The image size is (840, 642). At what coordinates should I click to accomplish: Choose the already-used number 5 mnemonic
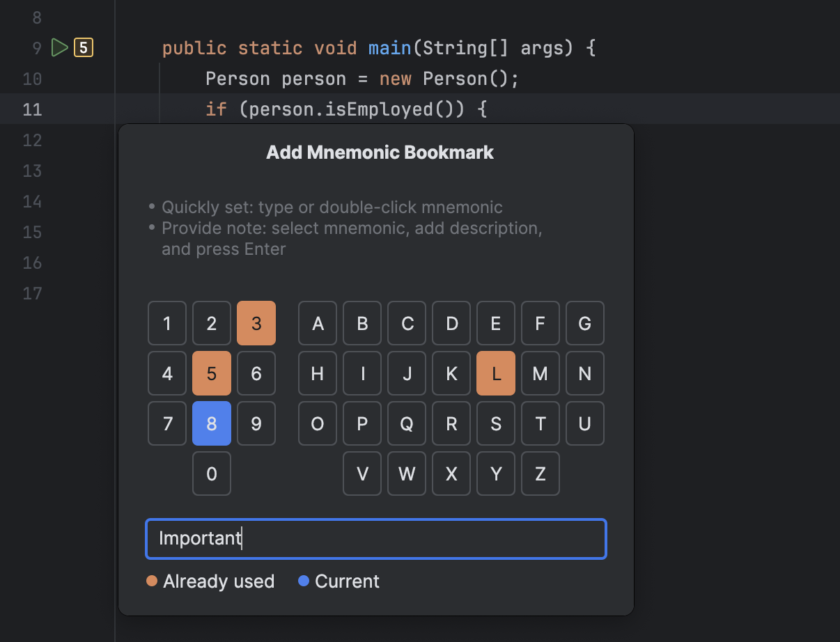click(x=212, y=373)
